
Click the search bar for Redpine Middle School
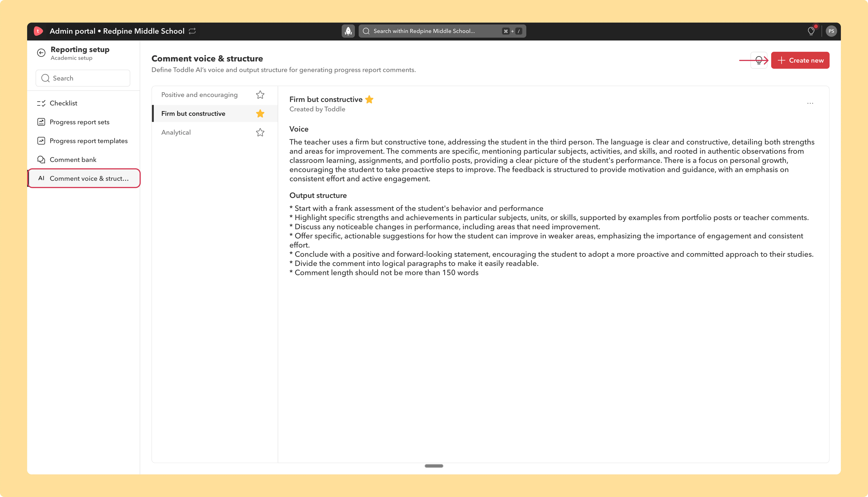(442, 31)
